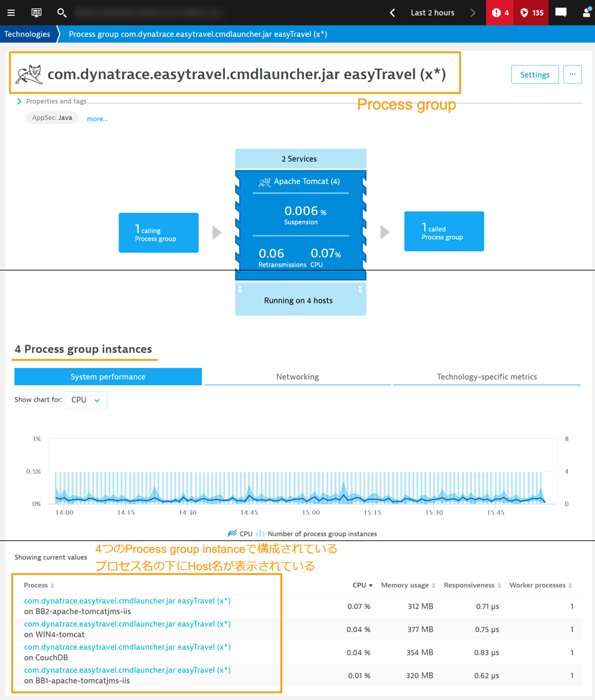Click the 0.01 % CPU value
The width and height of the screenshot is (595, 700).
pos(359,676)
